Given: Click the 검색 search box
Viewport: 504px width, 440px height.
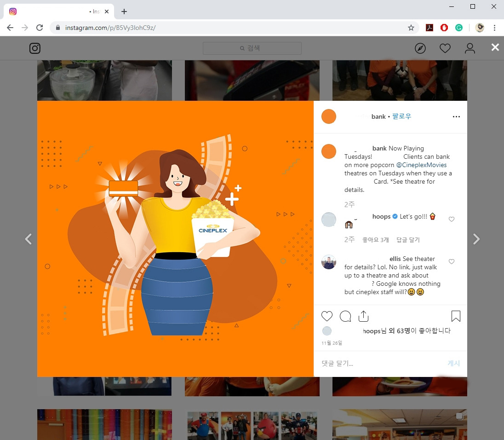Looking at the screenshot, I should click(x=252, y=48).
